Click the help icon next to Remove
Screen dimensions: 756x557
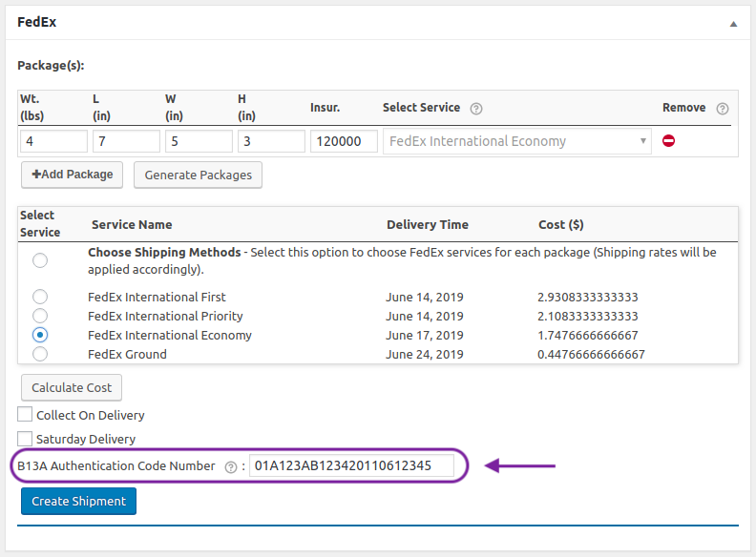tap(722, 109)
